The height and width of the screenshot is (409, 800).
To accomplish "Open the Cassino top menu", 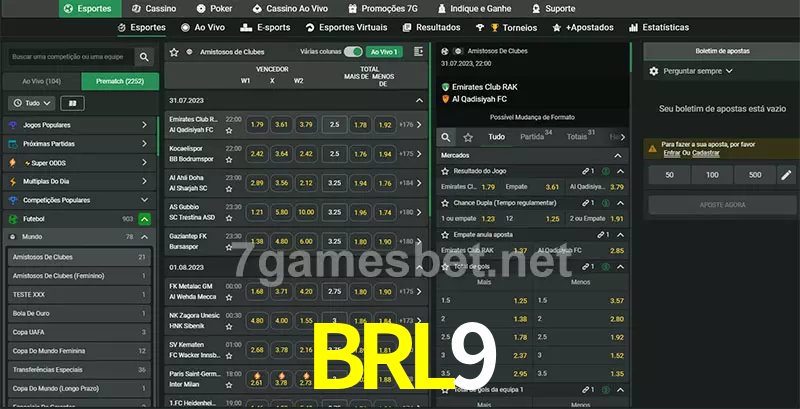I will pyautogui.click(x=154, y=9).
